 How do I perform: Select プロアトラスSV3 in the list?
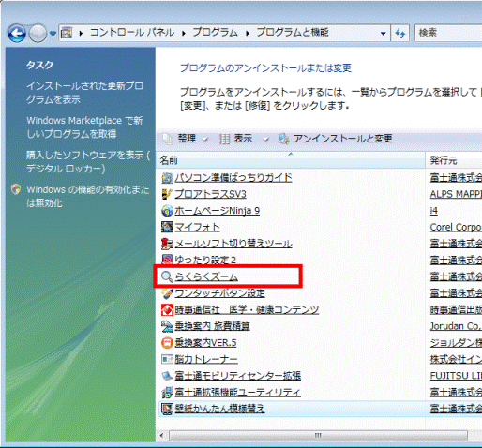[210, 194]
